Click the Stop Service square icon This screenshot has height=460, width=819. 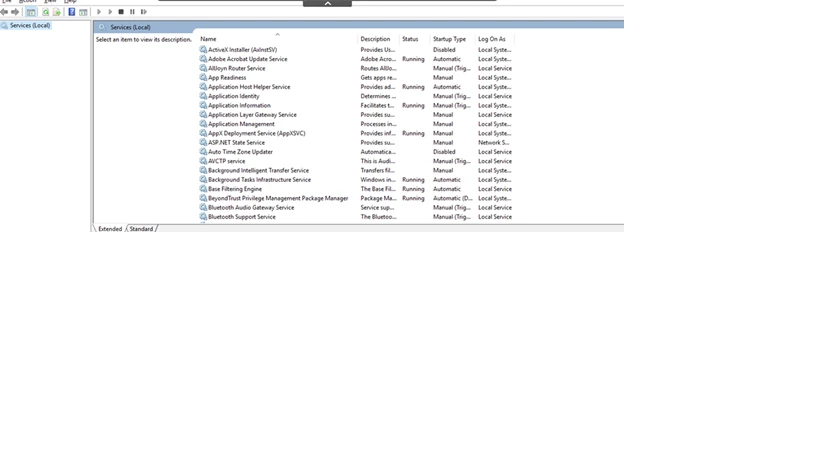click(x=121, y=11)
